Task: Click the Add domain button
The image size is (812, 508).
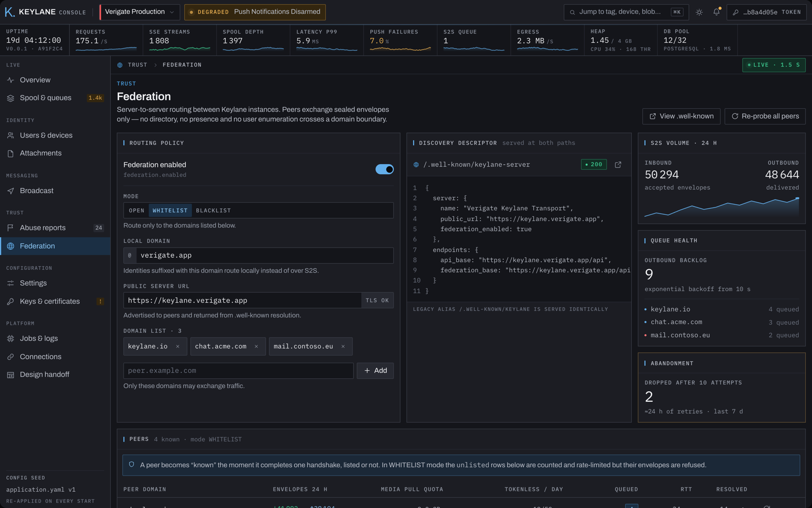Action: pos(375,371)
